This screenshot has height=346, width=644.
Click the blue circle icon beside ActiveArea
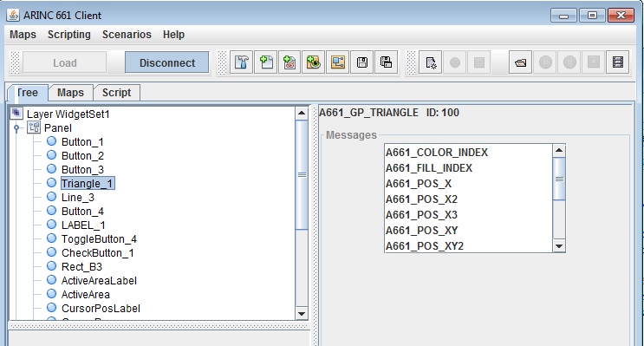click(x=51, y=294)
